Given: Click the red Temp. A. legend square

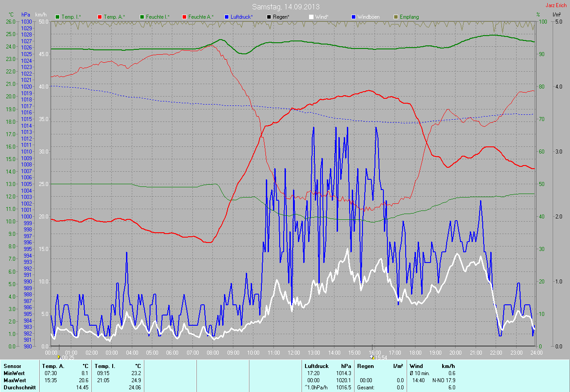Looking at the screenshot, I should coord(99,17).
